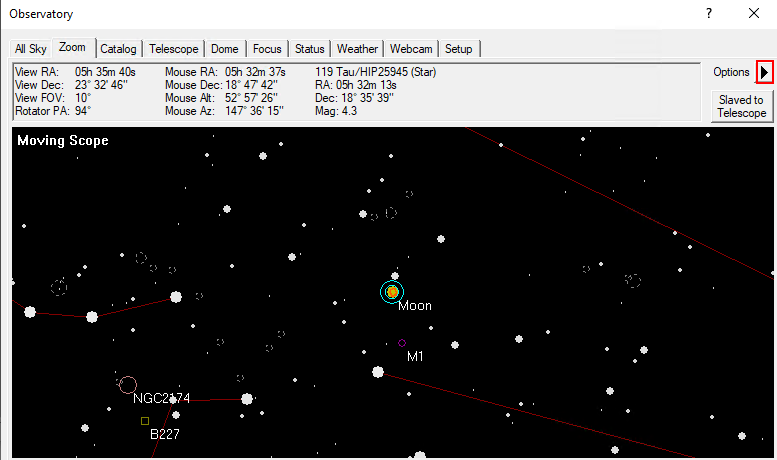The width and height of the screenshot is (777, 460).
Task: Open the help question mark button
Action: (708, 14)
